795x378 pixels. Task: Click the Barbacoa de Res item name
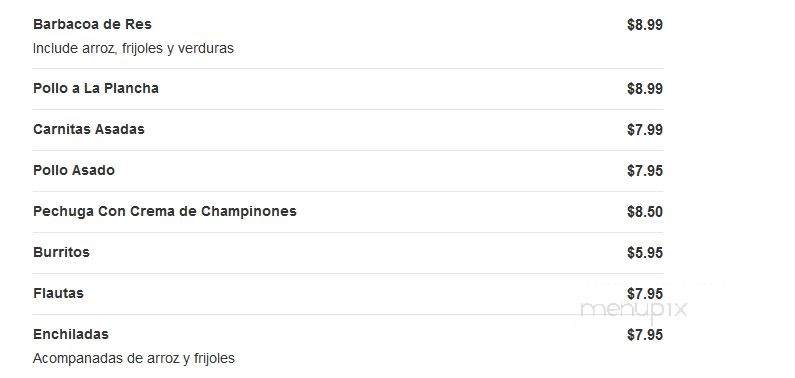92,24
